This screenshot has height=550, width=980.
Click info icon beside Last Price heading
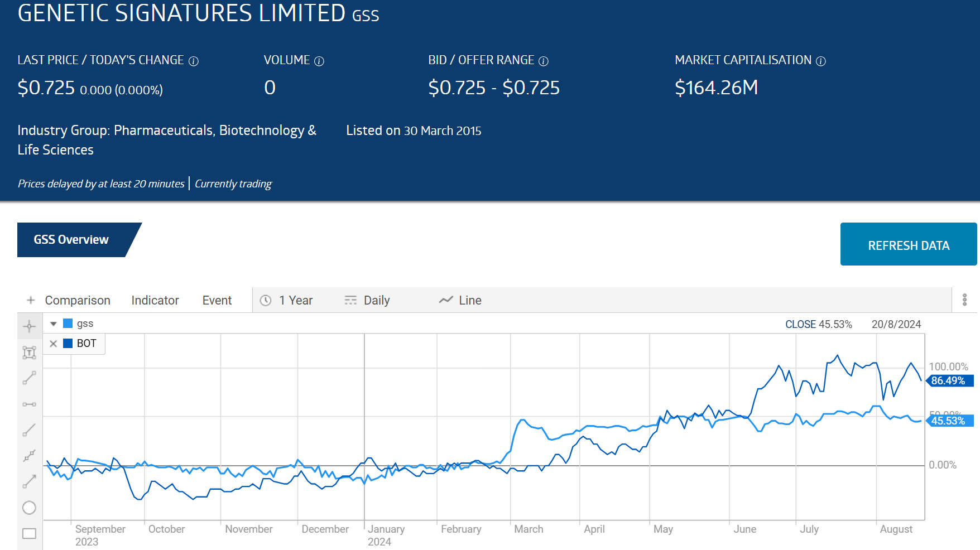pos(194,61)
